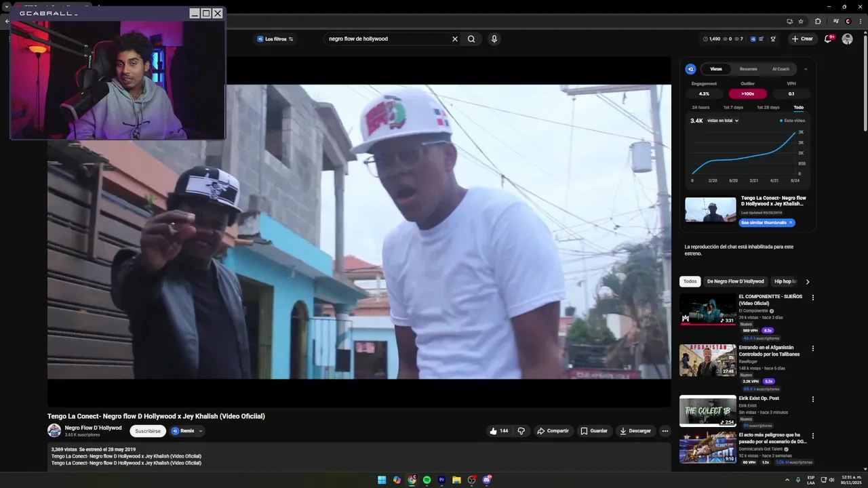
Task: Open EL COMPONENTTE - SUEÑOS thumbnail
Action: 708,309
